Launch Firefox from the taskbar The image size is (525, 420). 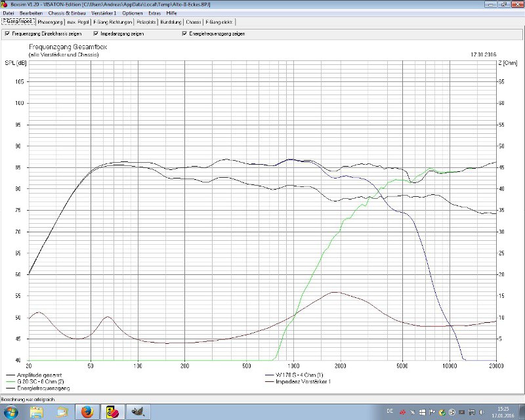coord(86,411)
